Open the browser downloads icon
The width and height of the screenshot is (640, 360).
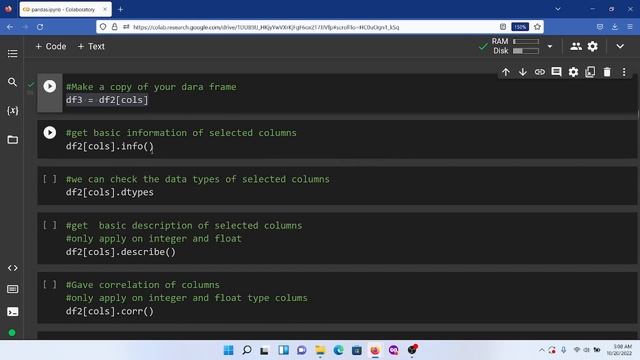coord(615,27)
